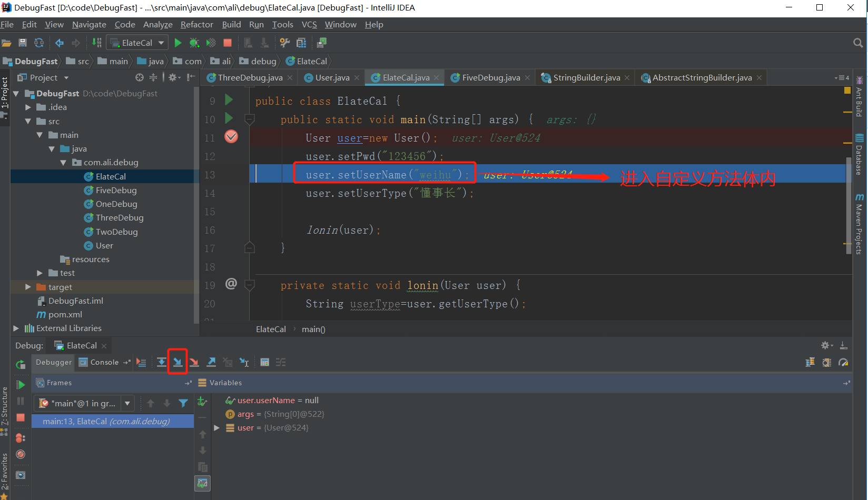Open the Refactor menu

(196, 25)
